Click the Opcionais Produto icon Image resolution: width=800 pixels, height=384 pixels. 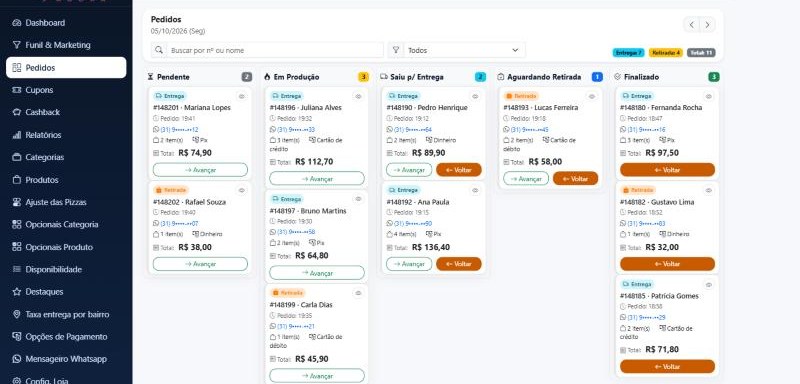click(16, 247)
